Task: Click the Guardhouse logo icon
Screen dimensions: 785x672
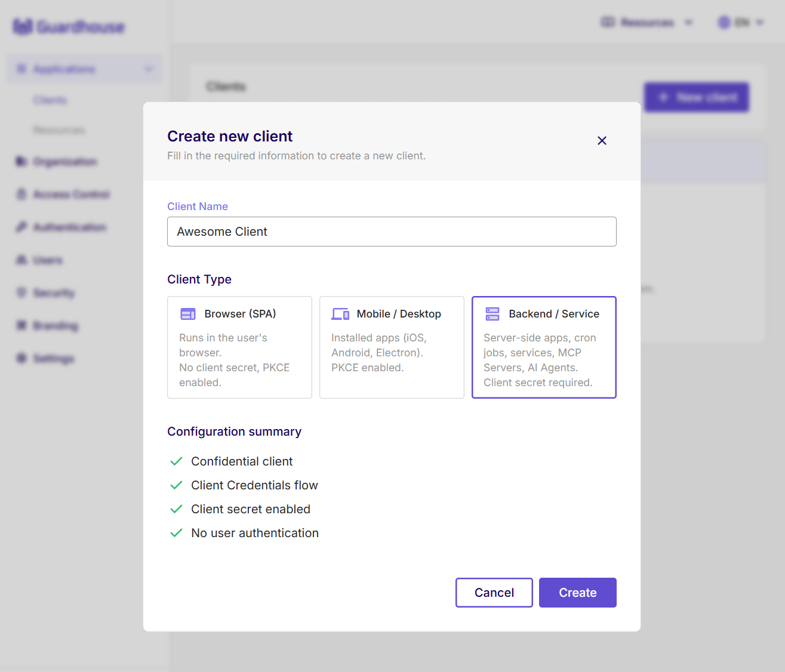Action: (23, 26)
